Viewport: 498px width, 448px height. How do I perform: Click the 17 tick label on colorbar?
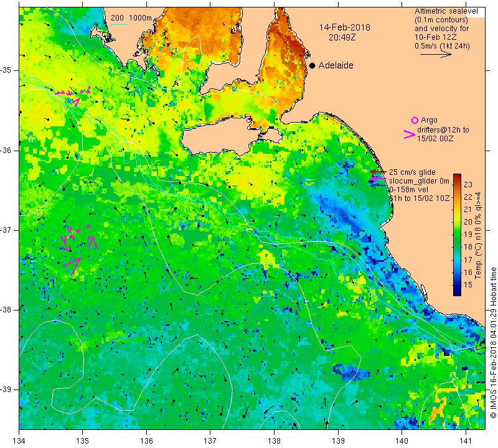[x=468, y=259]
